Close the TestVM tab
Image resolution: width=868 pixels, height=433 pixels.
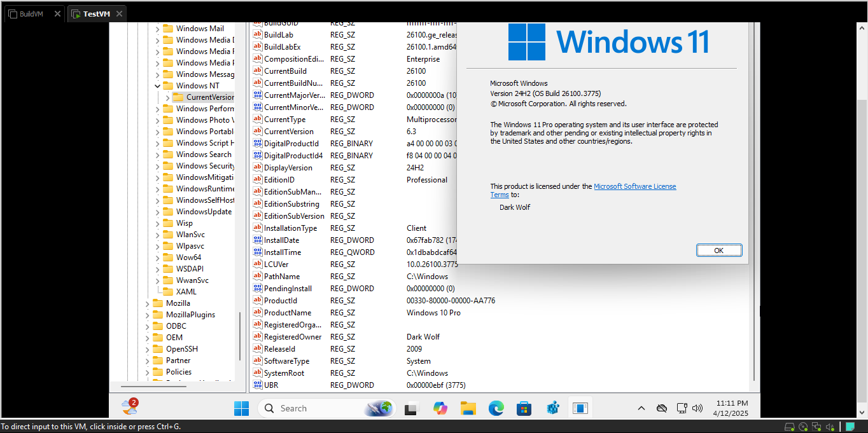pyautogui.click(x=120, y=14)
